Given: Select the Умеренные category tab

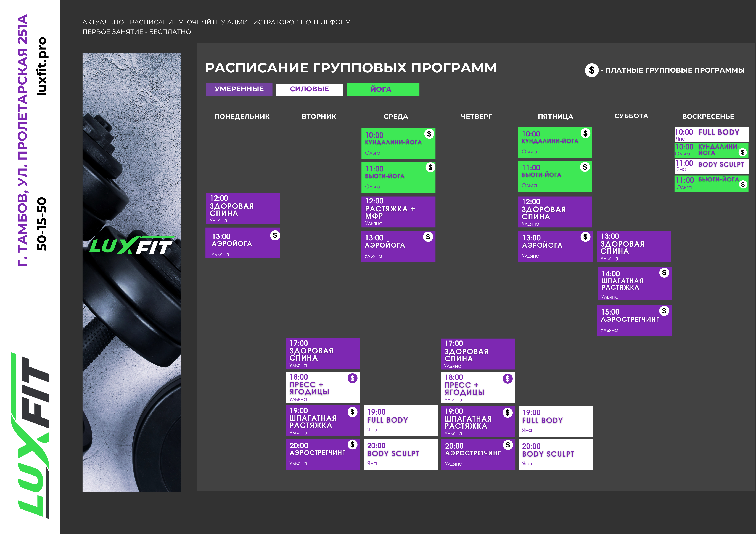Looking at the screenshot, I should (239, 89).
